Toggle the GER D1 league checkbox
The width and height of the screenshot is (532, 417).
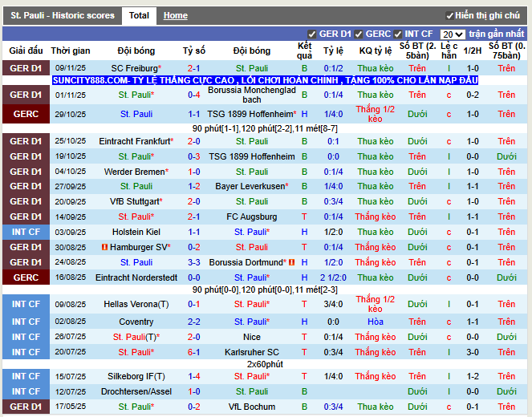click(311, 34)
